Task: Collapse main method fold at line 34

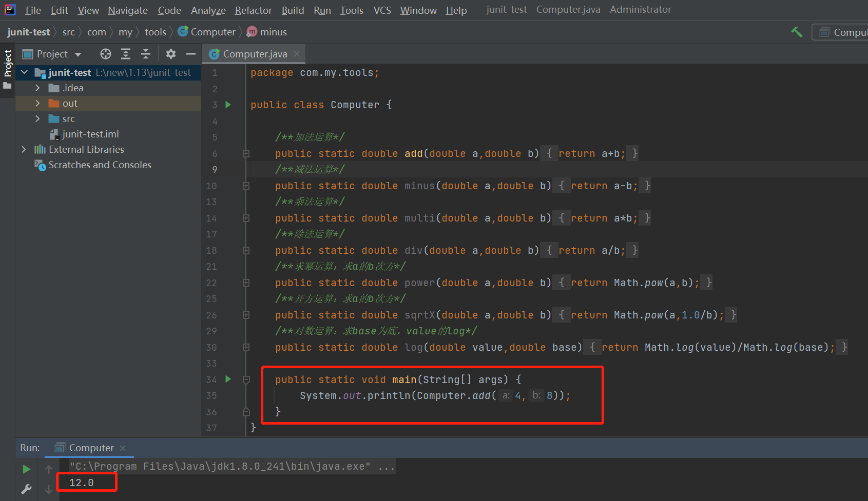Action: click(246, 379)
